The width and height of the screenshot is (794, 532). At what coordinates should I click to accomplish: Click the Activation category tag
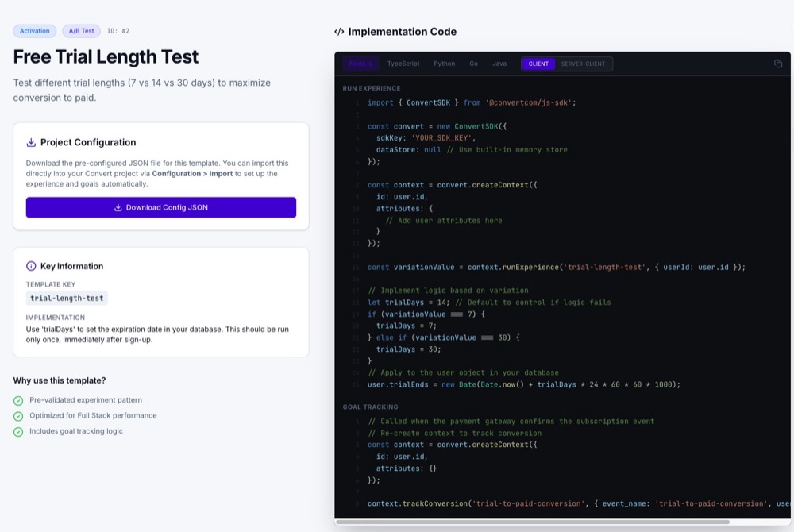(34, 31)
